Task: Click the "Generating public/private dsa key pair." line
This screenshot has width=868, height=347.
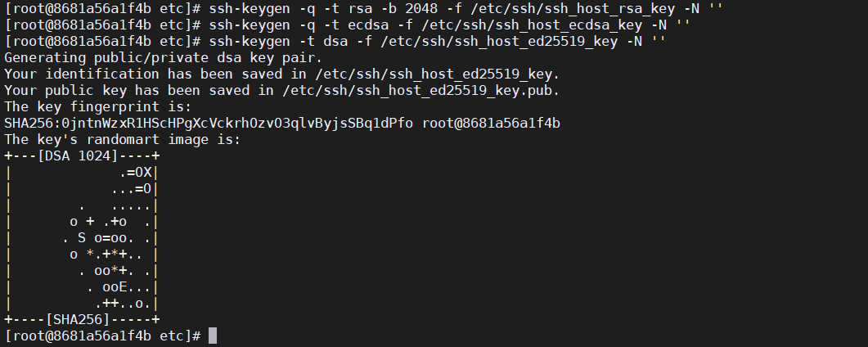Action: 164,57
